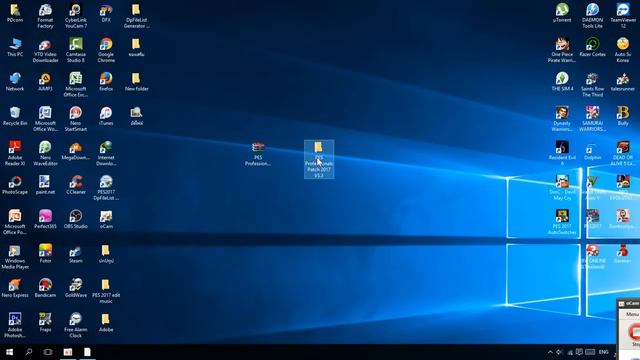Select the Microsoft Office Word shortcut

point(45,119)
